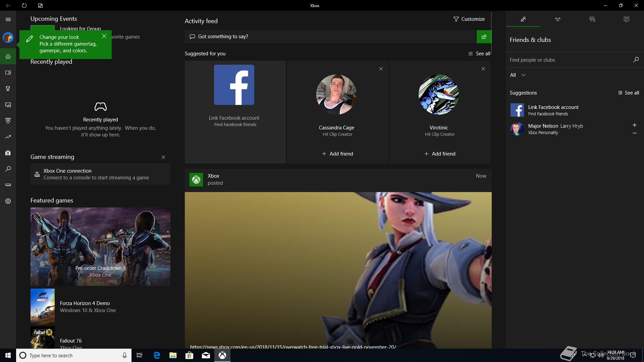Screen dimensions: 644x362
Task: Close the Game streaming section
Action: (x=163, y=157)
